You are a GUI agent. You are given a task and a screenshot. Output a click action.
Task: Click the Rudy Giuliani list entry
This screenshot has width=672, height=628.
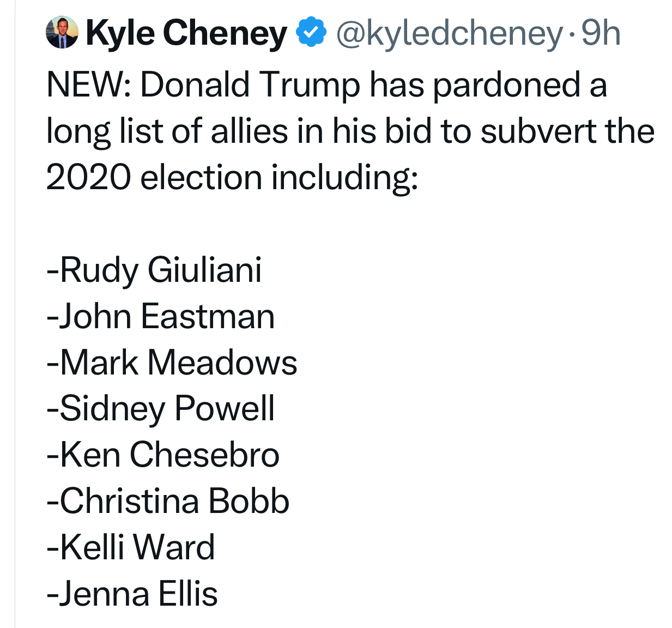155,270
